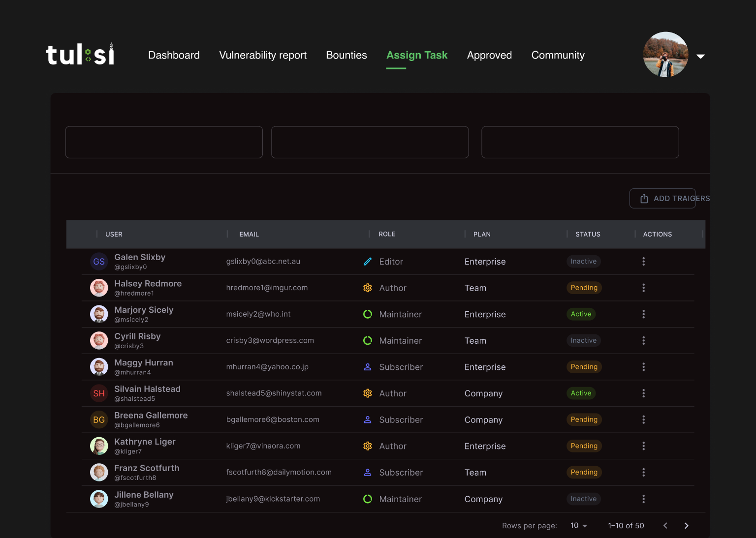Image resolution: width=756 pixels, height=538 pixels.
Task: Click the tulsi logo
Action: [80, 55]
